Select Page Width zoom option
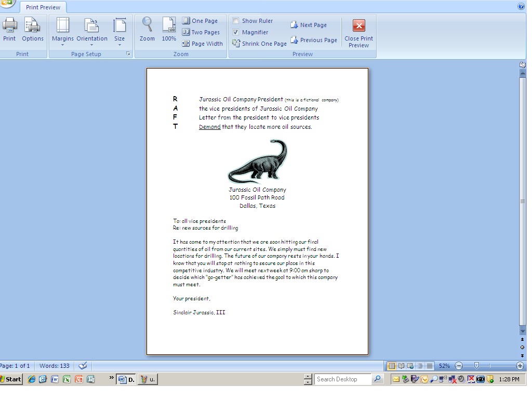This screenshot has width=532, height=399. click(203, 44)
